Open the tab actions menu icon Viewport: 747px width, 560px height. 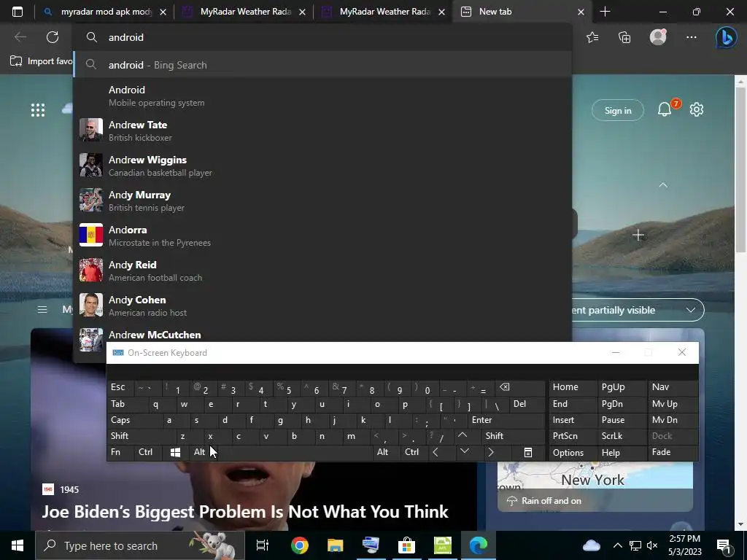(x=18, y=12)
